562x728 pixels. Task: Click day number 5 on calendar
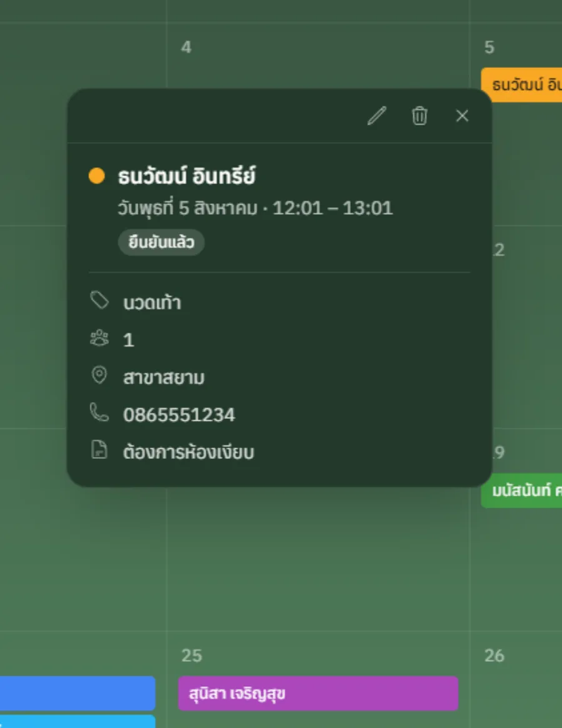click(490, 47)
